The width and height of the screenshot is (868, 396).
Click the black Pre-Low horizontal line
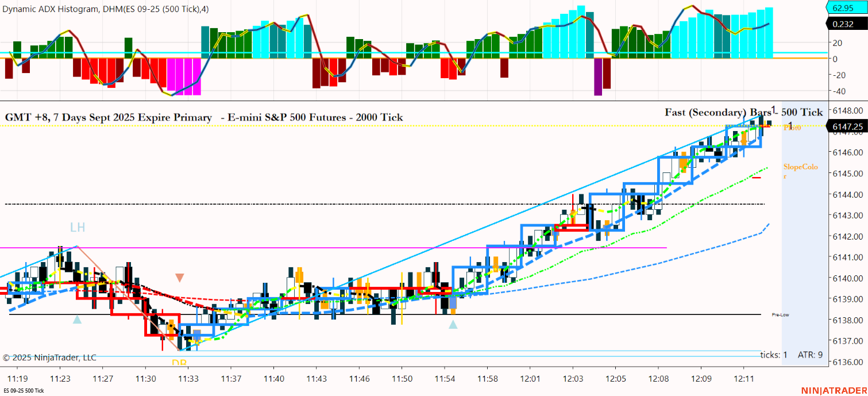coord(385,314)
